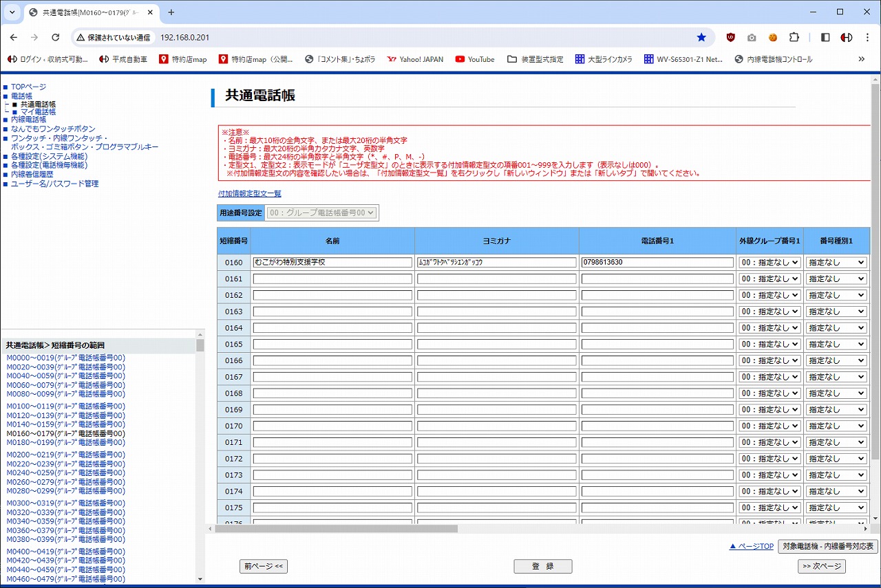Image resolution: width=881 pixels, height=588 pixels.
Task: Open the uBlock Origin extension icon
Action: point(731,37)
